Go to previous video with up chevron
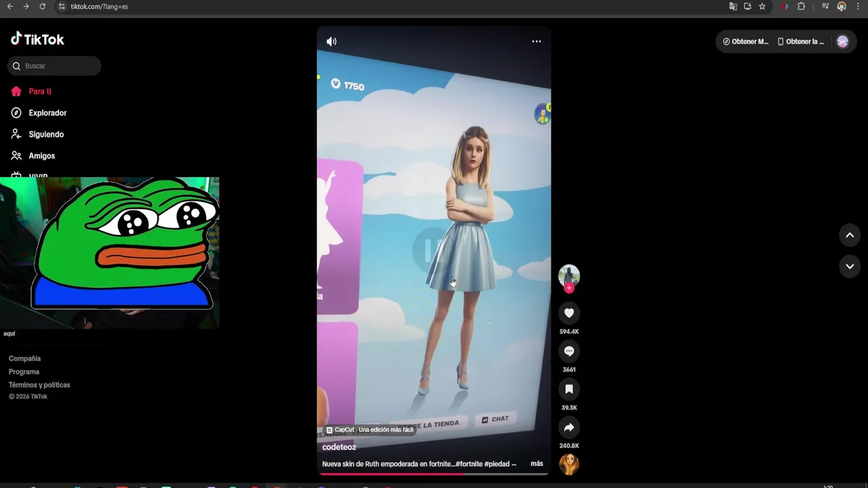This screenshot has height=488, width=868. click(850, 235)
